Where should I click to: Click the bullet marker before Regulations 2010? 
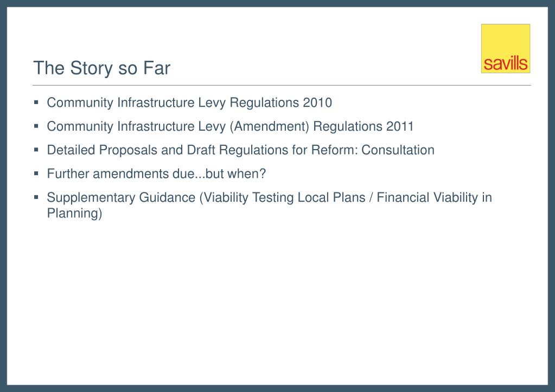click(x=36, y=102)
